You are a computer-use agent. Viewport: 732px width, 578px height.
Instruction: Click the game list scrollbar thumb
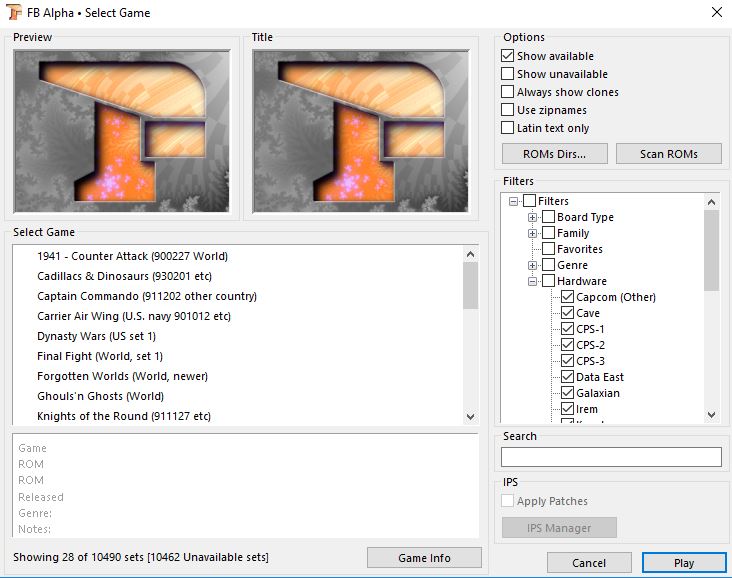coord(470,286)
